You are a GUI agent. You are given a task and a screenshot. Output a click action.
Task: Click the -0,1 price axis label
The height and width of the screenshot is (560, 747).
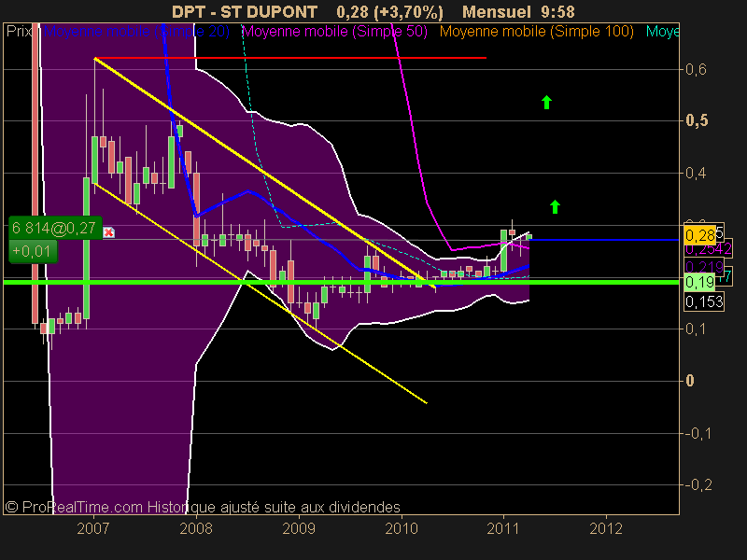(x=698, y=433)
